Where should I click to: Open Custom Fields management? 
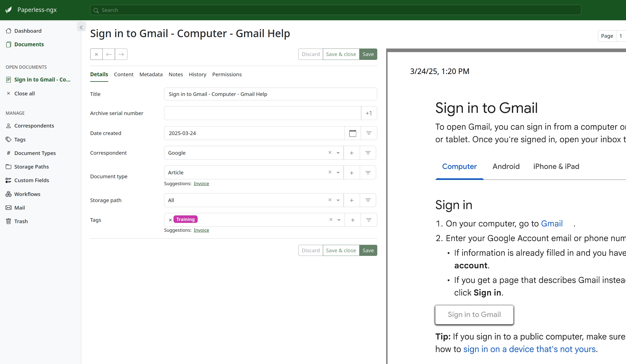32,180
